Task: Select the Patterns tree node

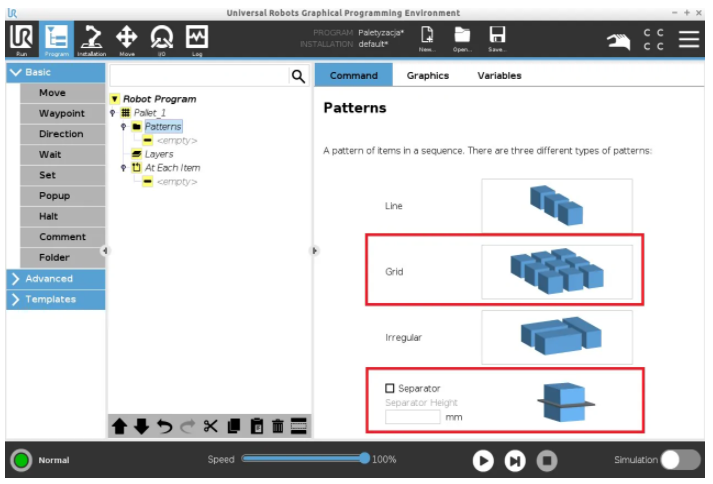Action: pos(163,127)
